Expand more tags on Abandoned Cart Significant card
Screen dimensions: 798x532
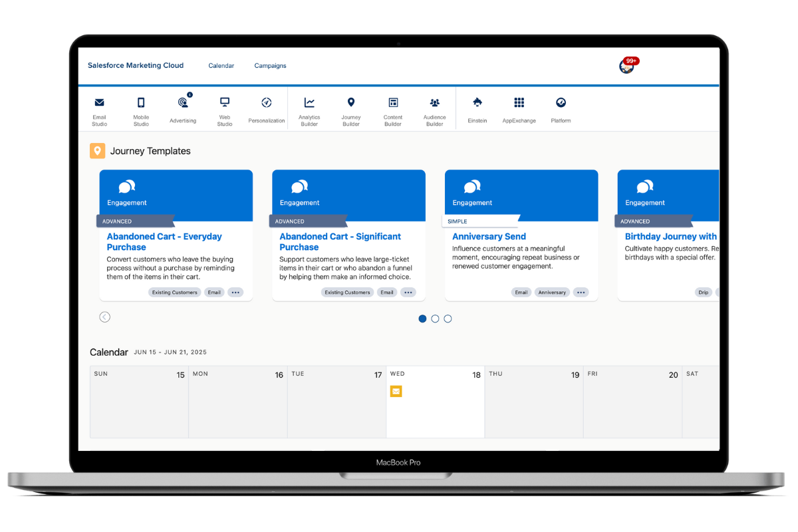click(408, 292)
